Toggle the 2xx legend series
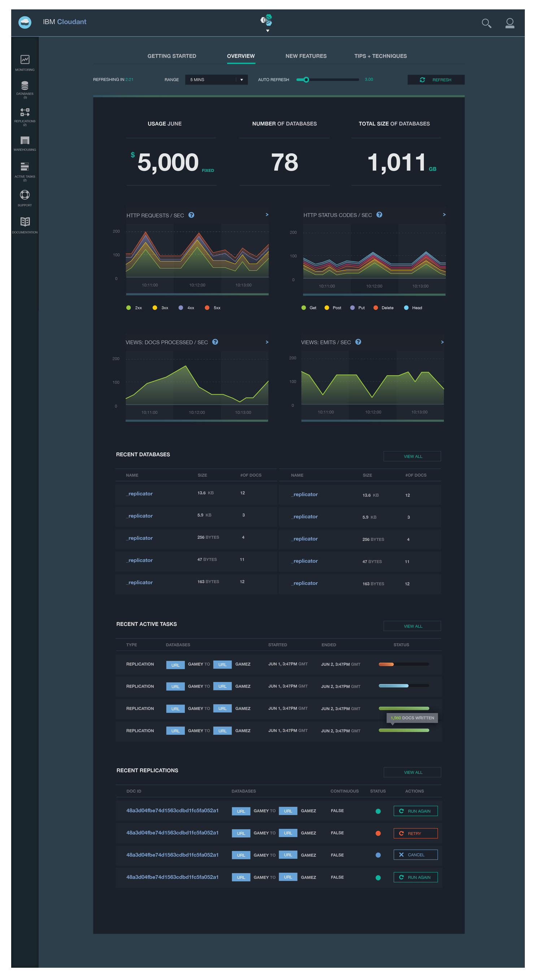The height and width of the screenshot is (980, 536). click(x=134, y=308)
